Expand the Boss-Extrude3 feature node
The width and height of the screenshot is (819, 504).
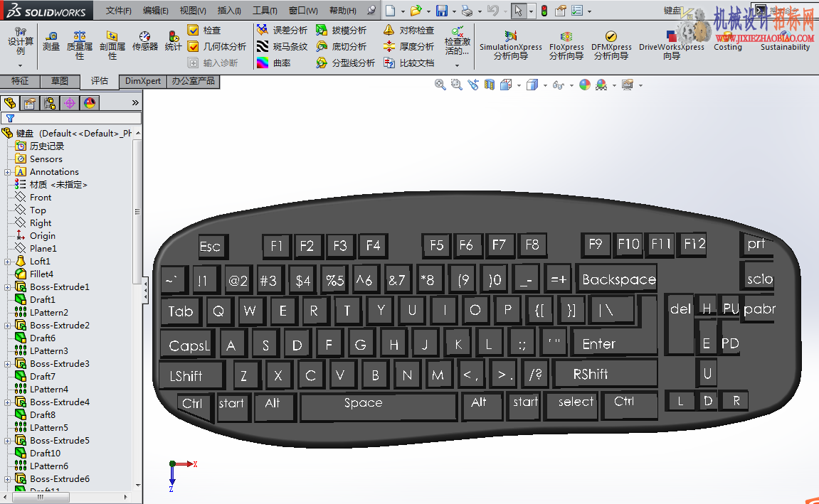7,364
